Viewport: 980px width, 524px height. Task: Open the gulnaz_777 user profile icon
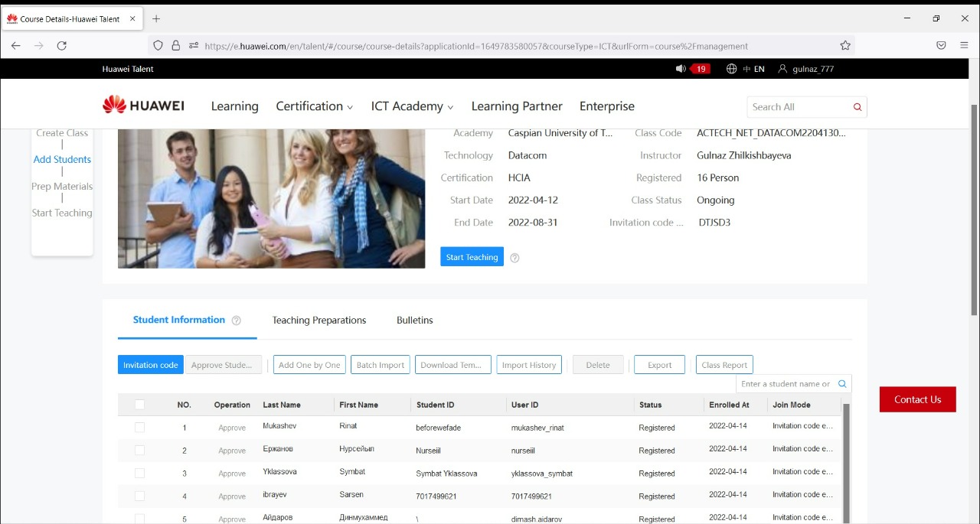(782, 69)
